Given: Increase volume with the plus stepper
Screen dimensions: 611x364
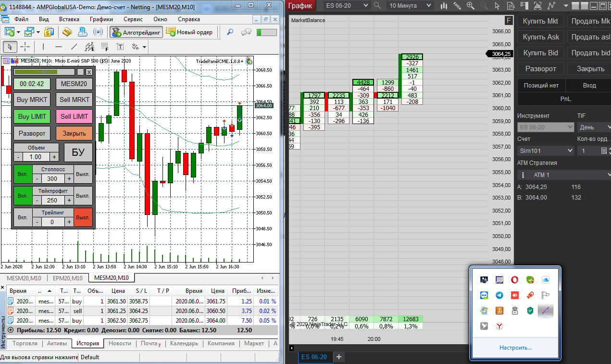Looking at the screenshot, I should click(x=54, y=157).
